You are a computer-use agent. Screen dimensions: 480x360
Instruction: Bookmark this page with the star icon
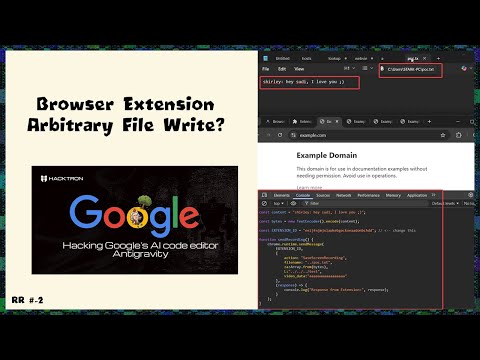tap(443, 135)
